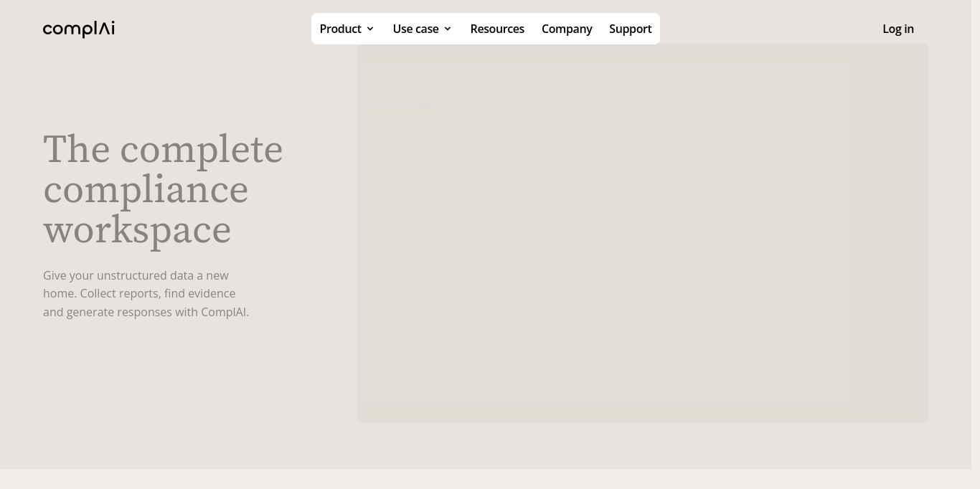The width and height of the screenshot is (980, 489).
Task: Click the word "compliance" in the headline
Action: point(146,190)
